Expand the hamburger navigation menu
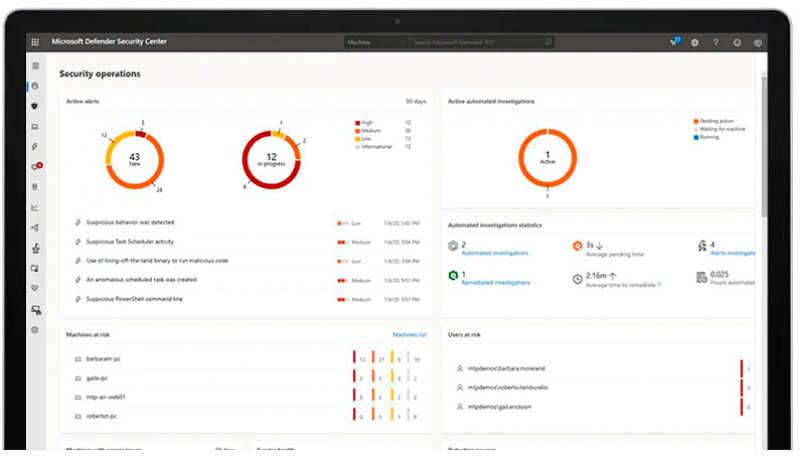This screenshot has height=464, width=800. pos(35,66)
